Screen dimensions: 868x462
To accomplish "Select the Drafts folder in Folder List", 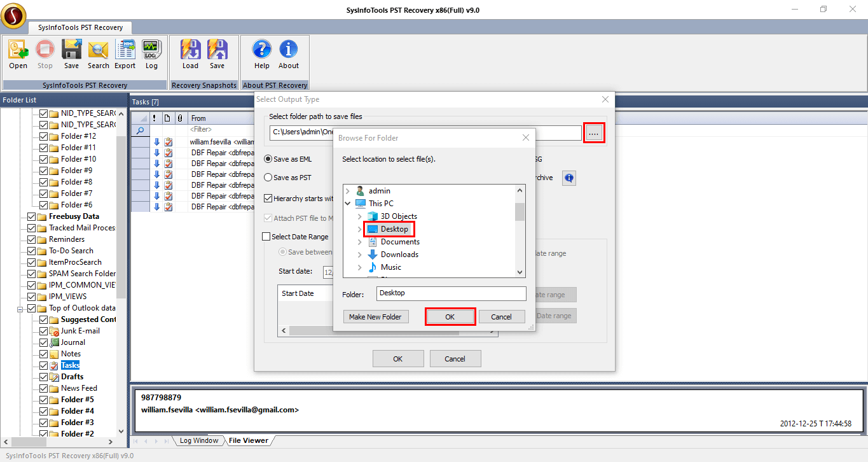I will (72, 377).
